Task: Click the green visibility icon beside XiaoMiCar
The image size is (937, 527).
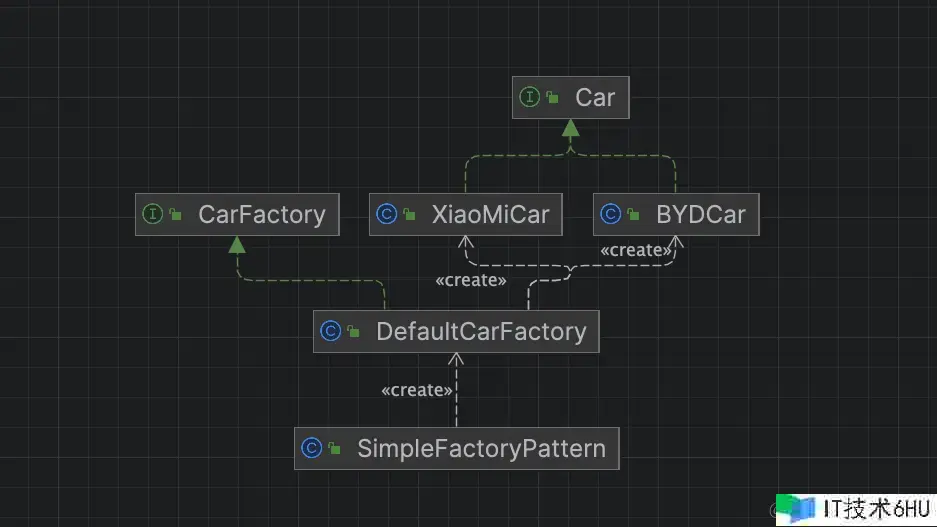Action: (x=409, y=215)
